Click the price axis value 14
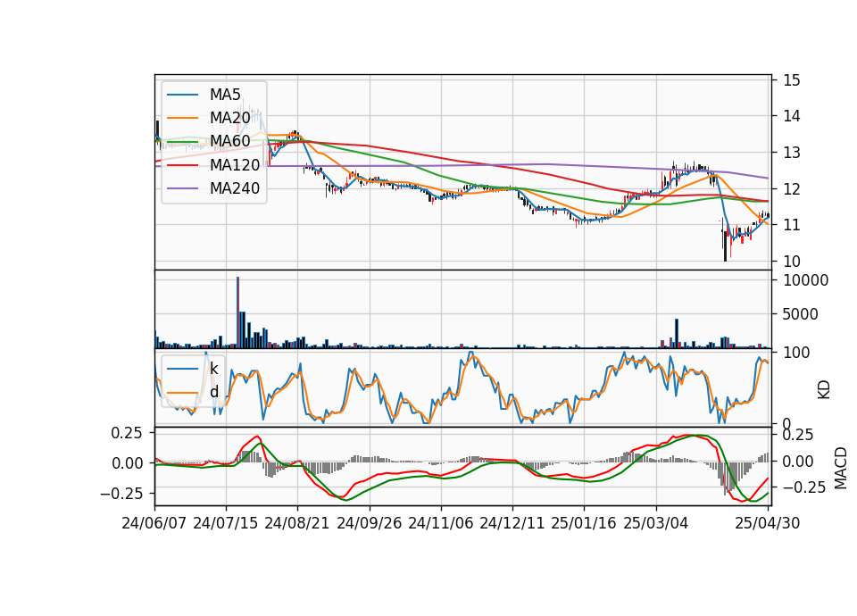 click(792, 116)
